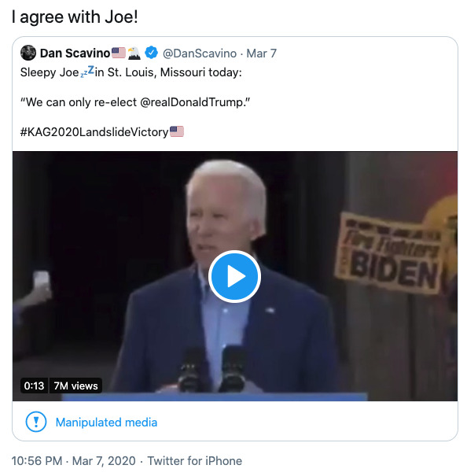Click the eagle emoji beside the name
The image size is (467, 476).
click(134, 54)
